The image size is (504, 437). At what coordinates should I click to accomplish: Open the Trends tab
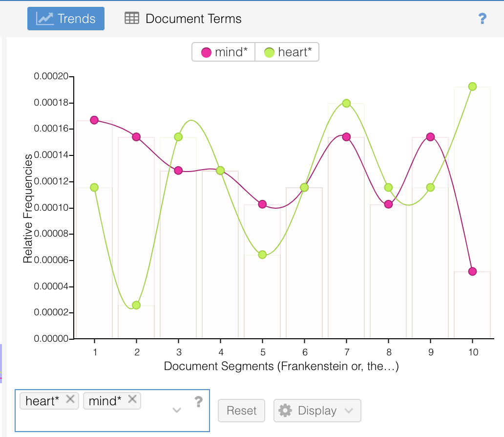click(65, 19)
